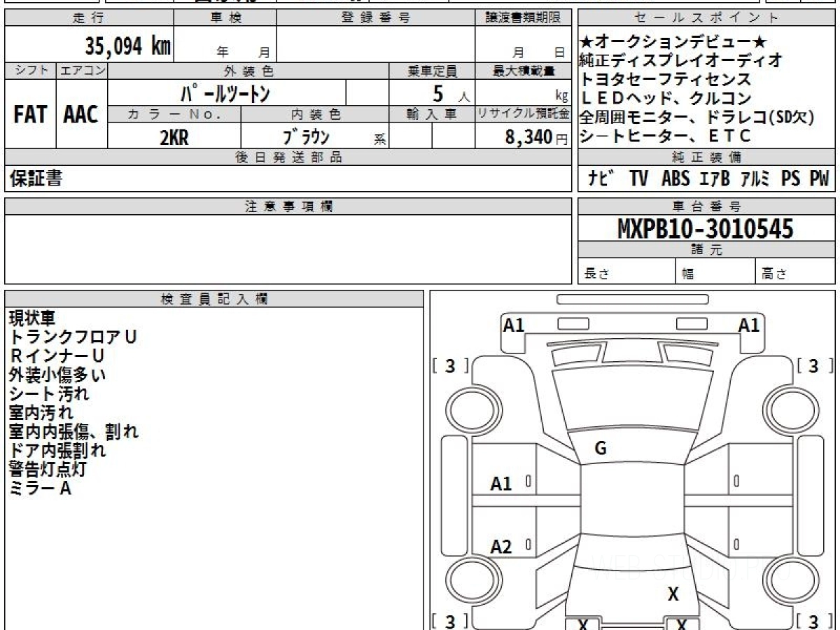Viewport: 840px width, 630px height.
Task: Click the 乗車定員 header
Action: [432, 71]
